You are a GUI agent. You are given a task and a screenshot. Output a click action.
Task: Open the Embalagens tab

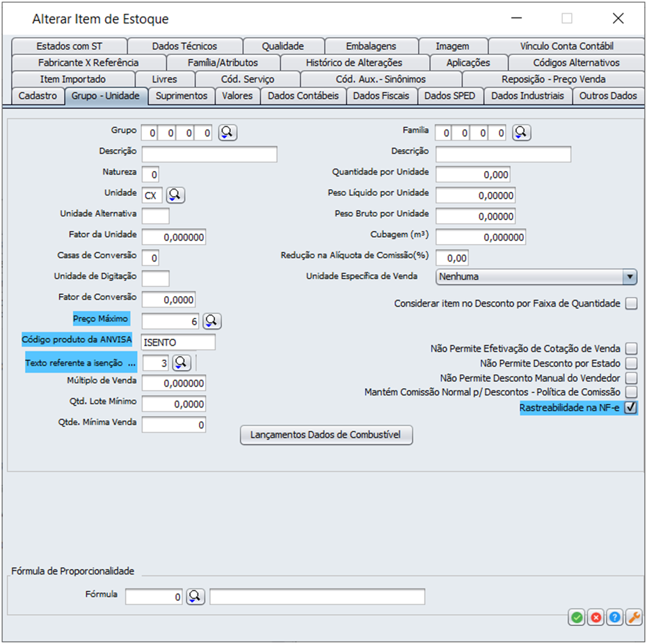point(371,47)
